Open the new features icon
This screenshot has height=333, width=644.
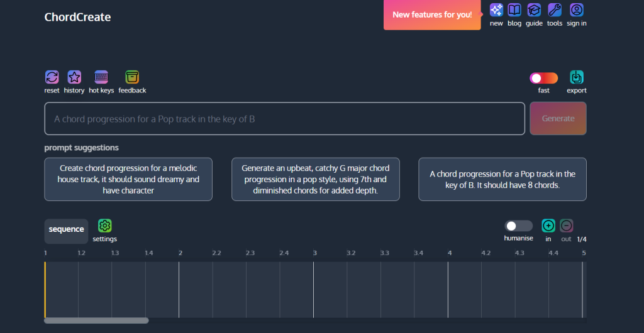(496, 10)
